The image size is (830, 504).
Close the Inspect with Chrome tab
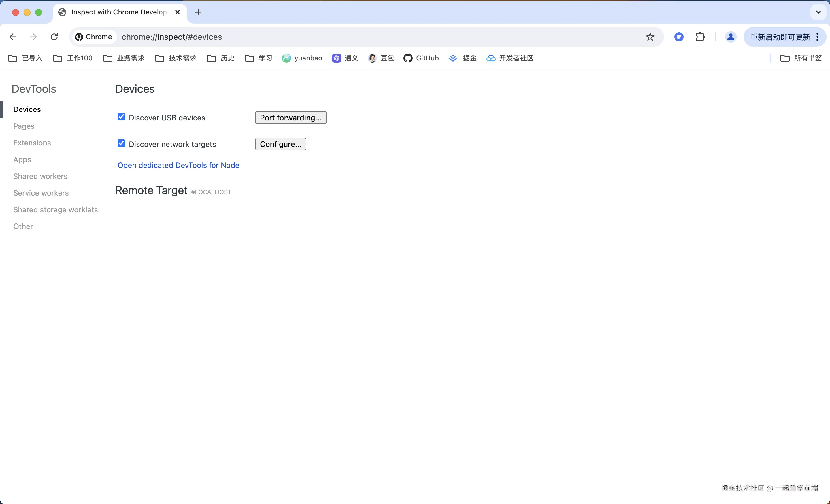point(178,12)
